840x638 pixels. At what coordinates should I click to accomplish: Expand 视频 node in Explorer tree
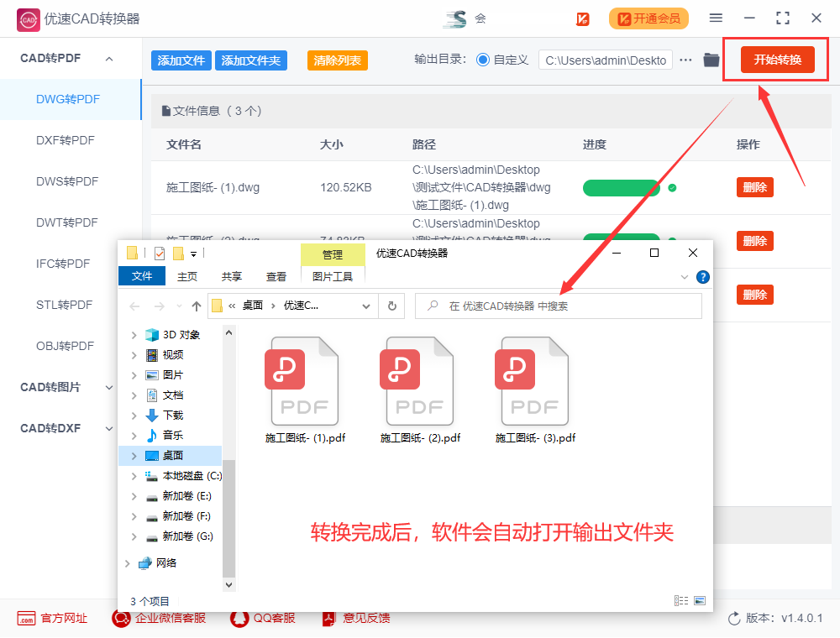pyautogui.click(x=134, y=355)
